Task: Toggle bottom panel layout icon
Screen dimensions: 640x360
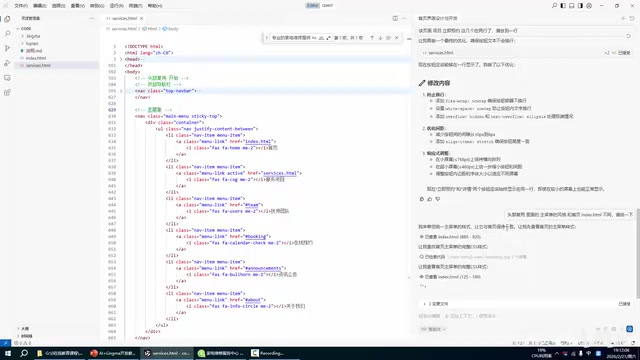Action: (x=571, y=6)
